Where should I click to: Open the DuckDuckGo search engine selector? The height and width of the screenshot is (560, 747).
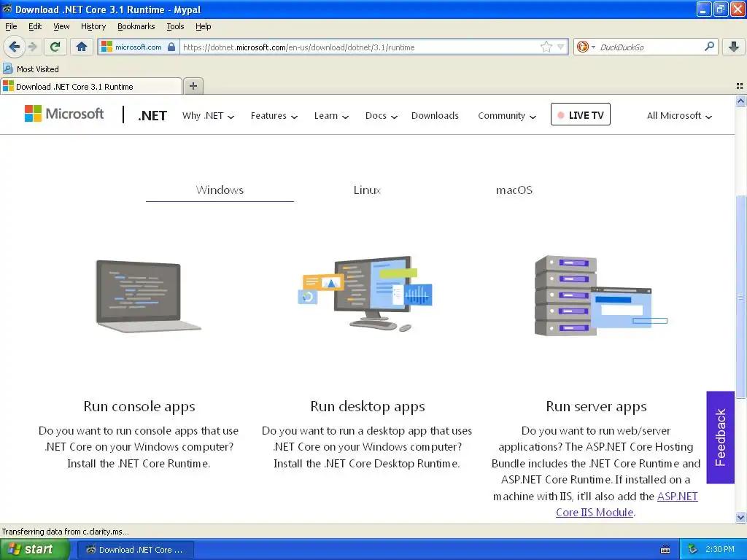[586, 47]
